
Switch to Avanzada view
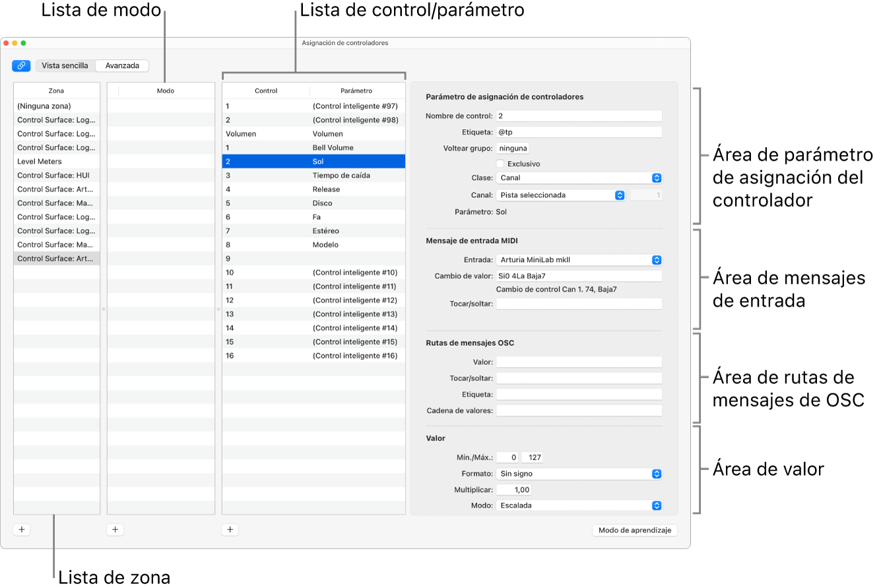122,66
